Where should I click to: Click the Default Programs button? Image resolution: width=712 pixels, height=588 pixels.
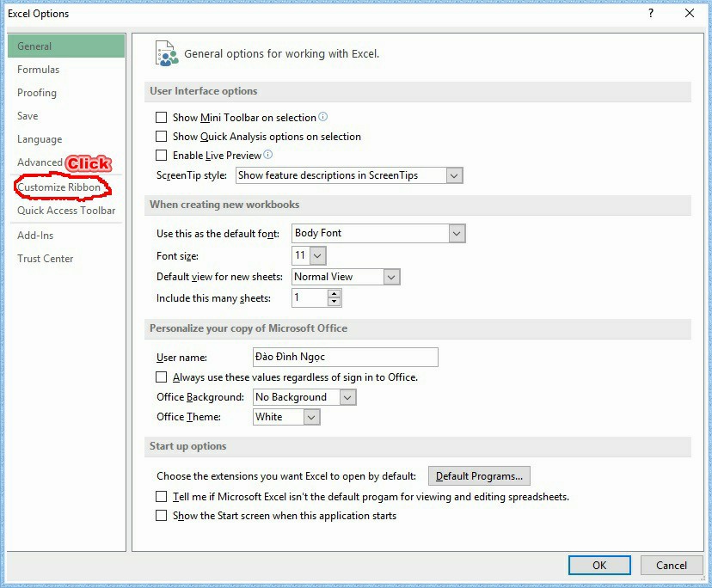point(479,476)
